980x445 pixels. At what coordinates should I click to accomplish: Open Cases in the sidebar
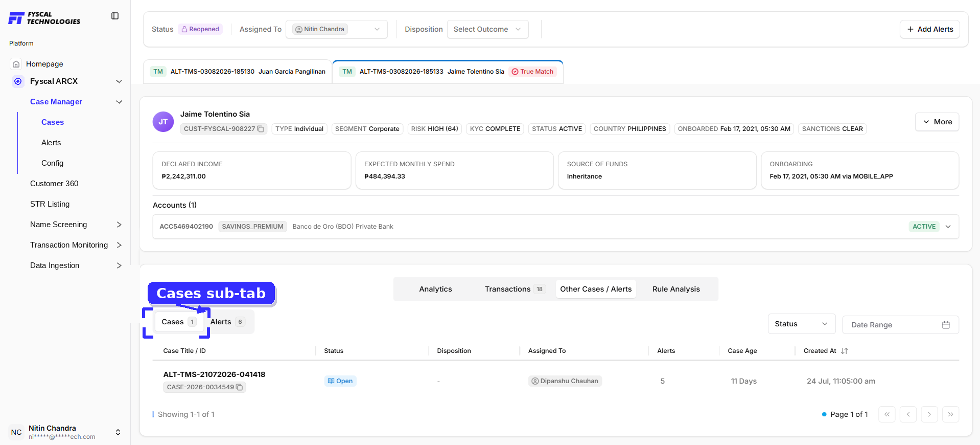pos(53,122)
